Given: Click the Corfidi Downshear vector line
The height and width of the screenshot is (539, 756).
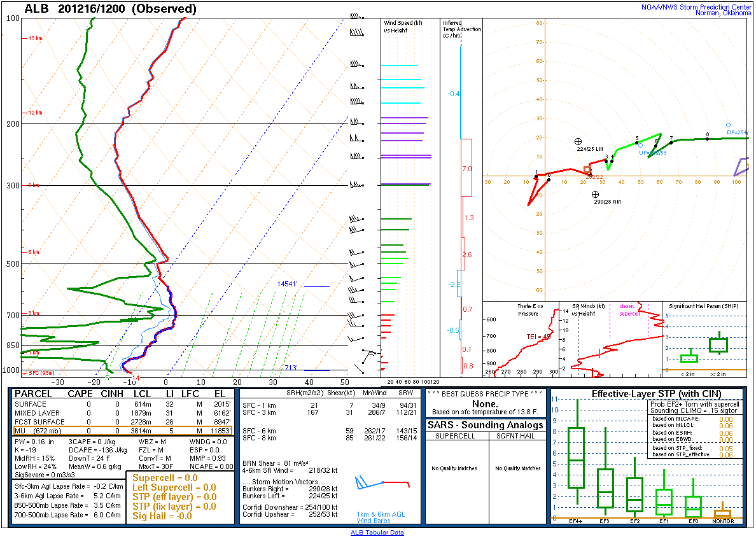Looking at the screenshot, I should (x=290, y=507).
